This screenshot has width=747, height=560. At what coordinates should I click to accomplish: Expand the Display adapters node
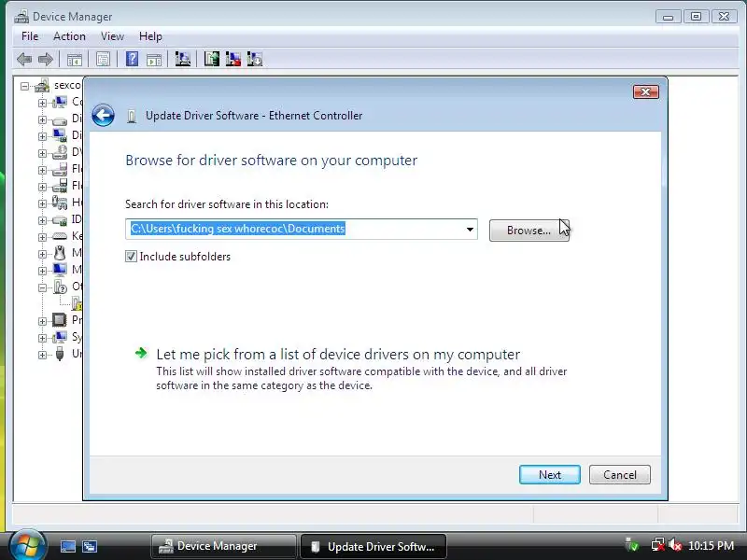(x=42, y=136)
